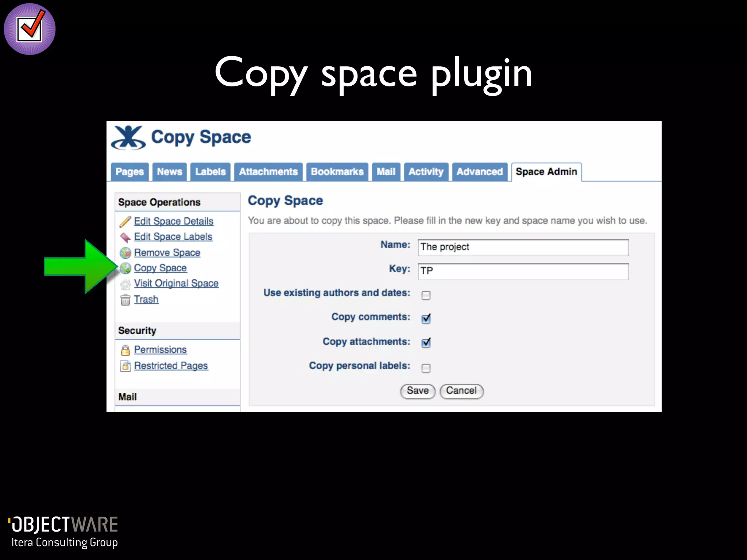The height and width of the screenshot is (560, 747).
Task: Switch to the News tab
Action: (170, 172)
